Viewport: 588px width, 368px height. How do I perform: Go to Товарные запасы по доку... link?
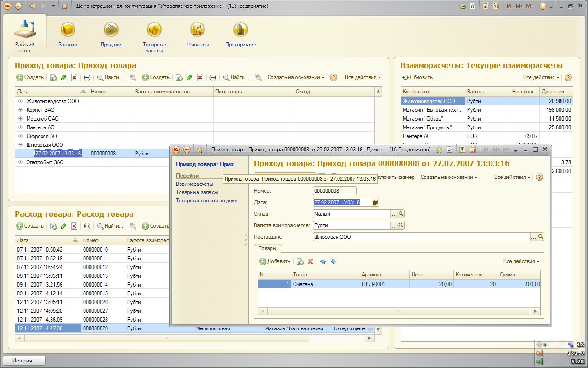[x=209, y=201]
